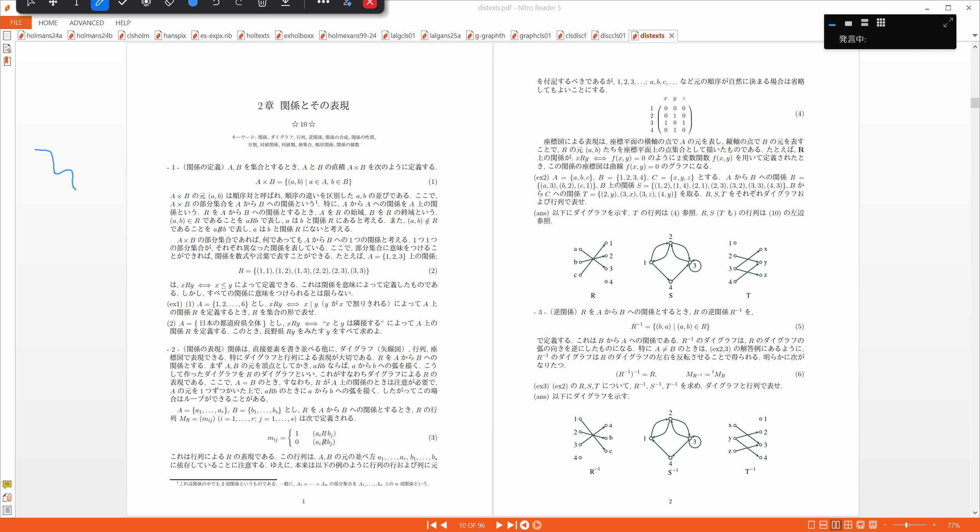The image size is (980, 532).
Task: Click the page number field '10 OF 96'
Action: coord(472,525)
